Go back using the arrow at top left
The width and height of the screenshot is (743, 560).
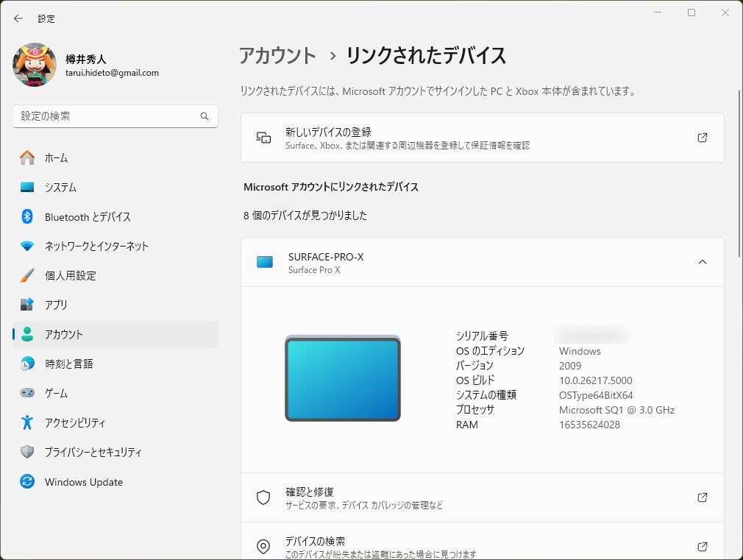[x=18, y=18]
